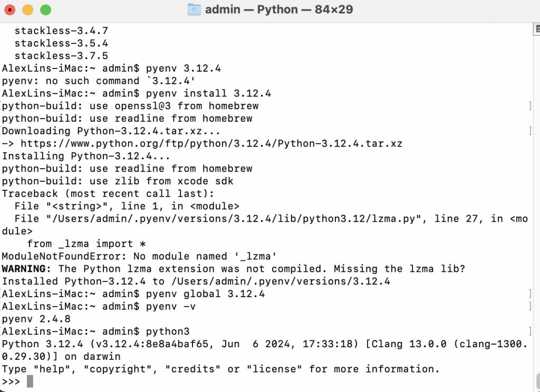Image resolution: width=540 pixels, height=392 pixels.
Task: Click the admin folder icon in title bar
Action: tap(194, 9)
